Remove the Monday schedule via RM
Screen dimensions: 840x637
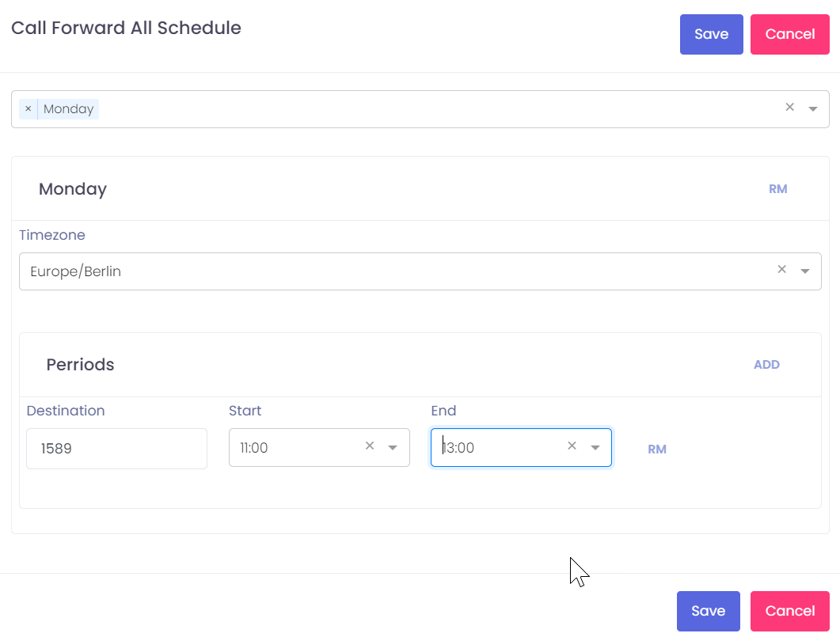tap(777, 189)
